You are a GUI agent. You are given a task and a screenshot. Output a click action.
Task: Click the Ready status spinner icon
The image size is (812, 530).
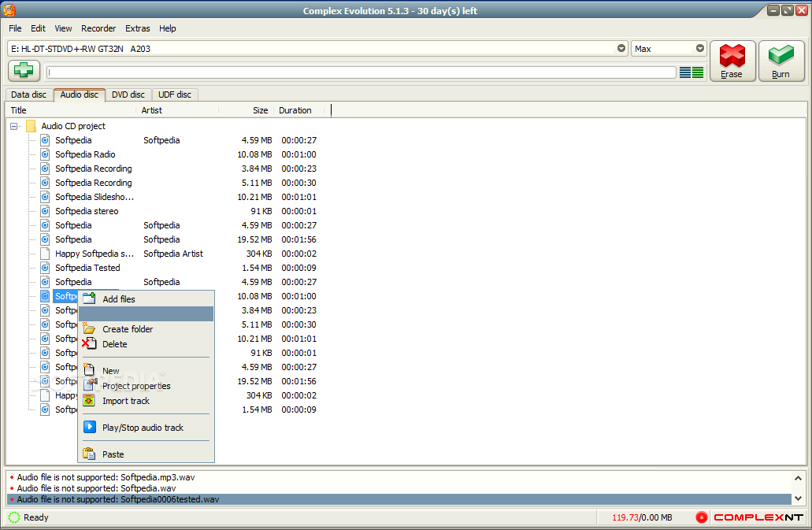point(14,517)
